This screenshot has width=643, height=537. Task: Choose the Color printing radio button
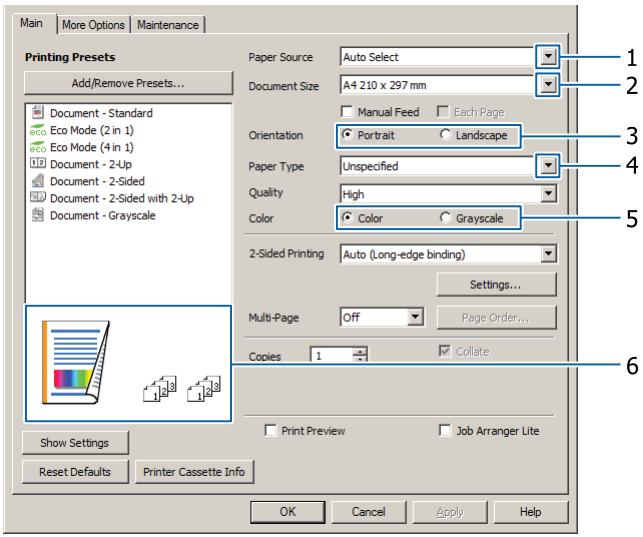click(347, 218)
